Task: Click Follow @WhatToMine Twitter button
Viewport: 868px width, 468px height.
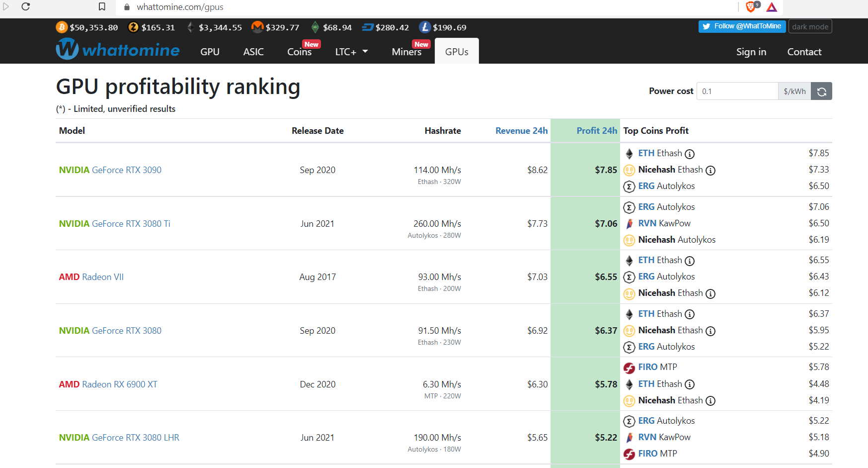Action: [742, 26]
